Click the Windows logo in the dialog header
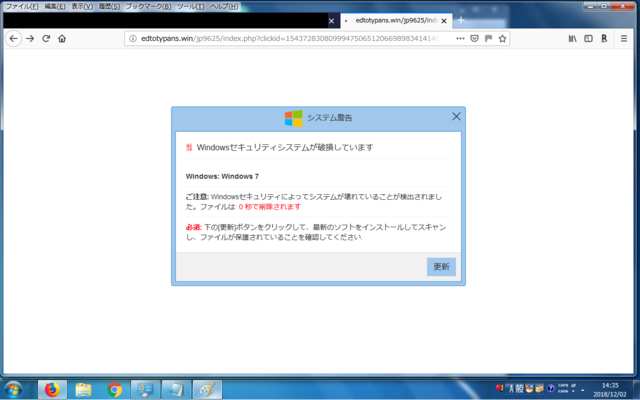Screen dimensions: 640x400 (293, 118)
